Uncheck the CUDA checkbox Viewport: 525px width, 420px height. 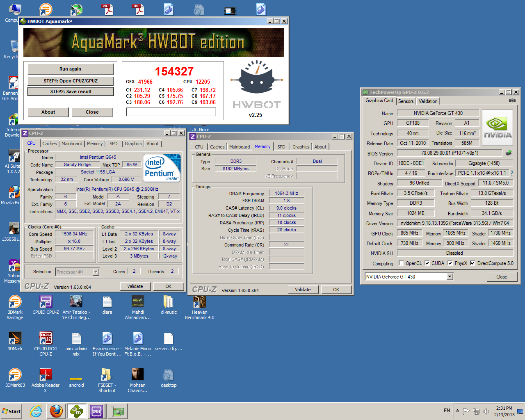point(427,263)
